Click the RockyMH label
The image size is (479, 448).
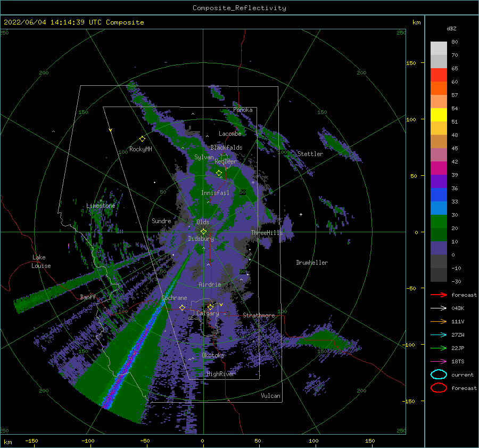pos(141,149)
